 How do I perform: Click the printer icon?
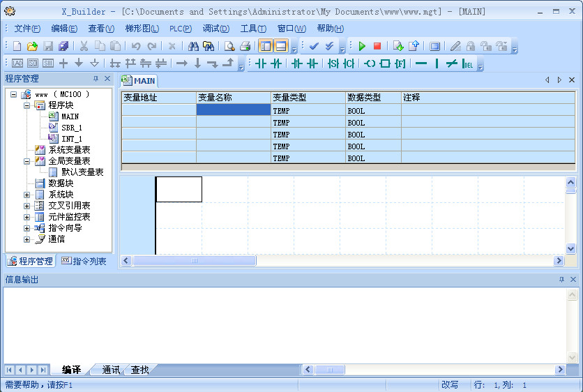[245, 46]
